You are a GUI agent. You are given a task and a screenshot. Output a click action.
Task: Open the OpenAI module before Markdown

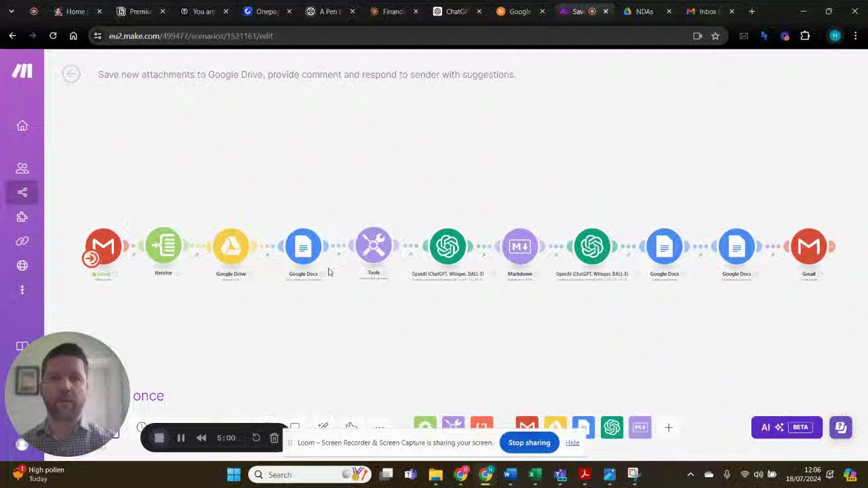tap(448, 246)
